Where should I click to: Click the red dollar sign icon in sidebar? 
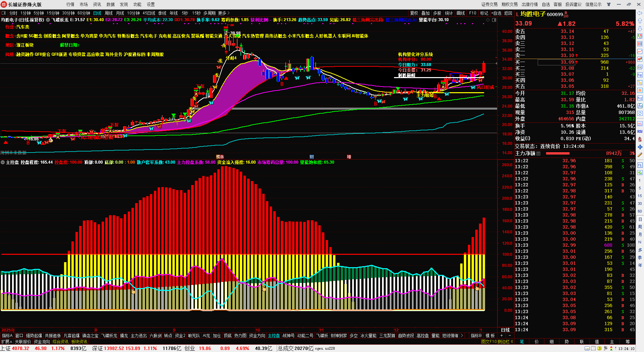(x=640, y=139)
